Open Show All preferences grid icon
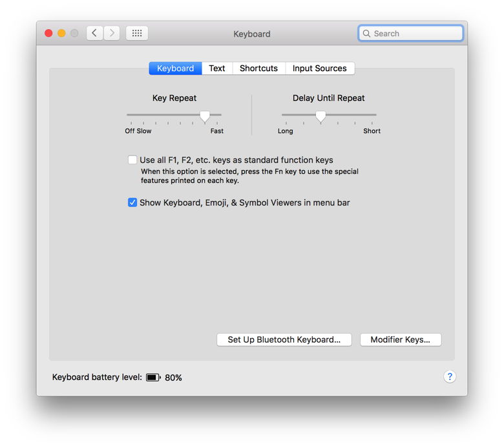This screenshot has height=448, width=504. tap(137, 33)
